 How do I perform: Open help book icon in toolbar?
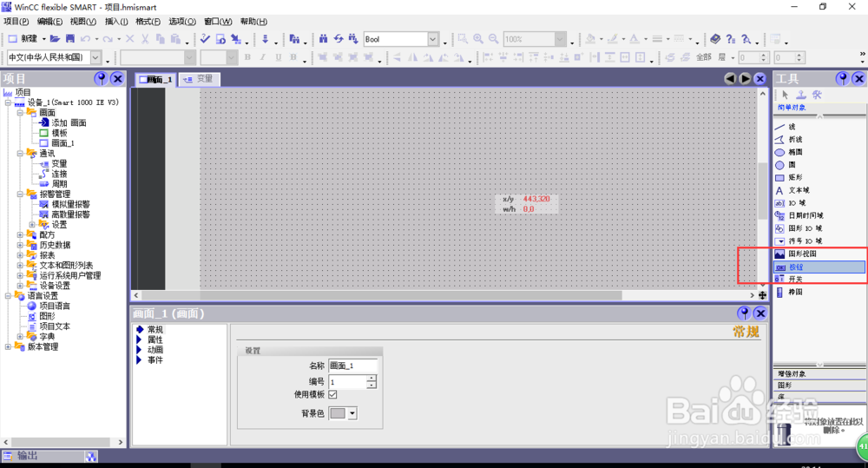pyautogui.click(x=715, y=39)
